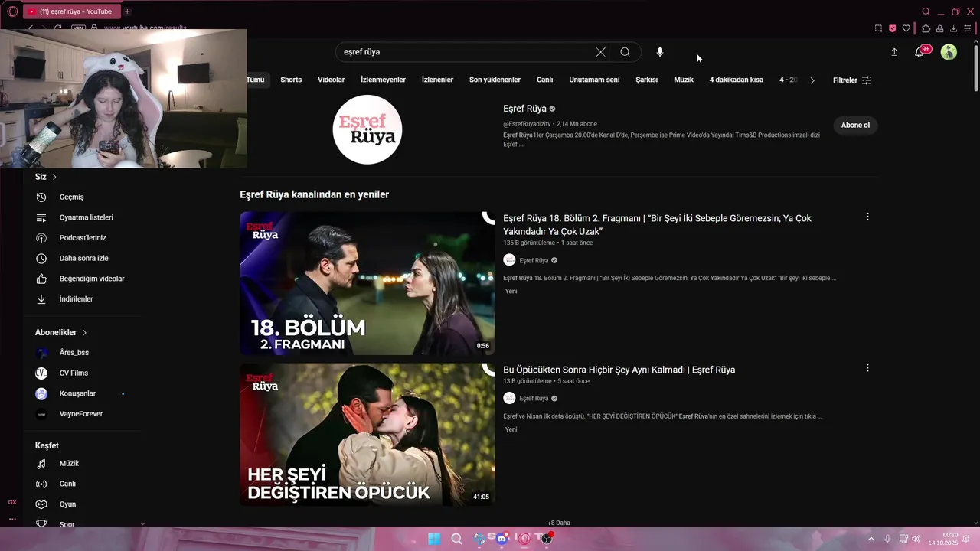Open Podcast'leriniz in sidebar

coord(83,238)
